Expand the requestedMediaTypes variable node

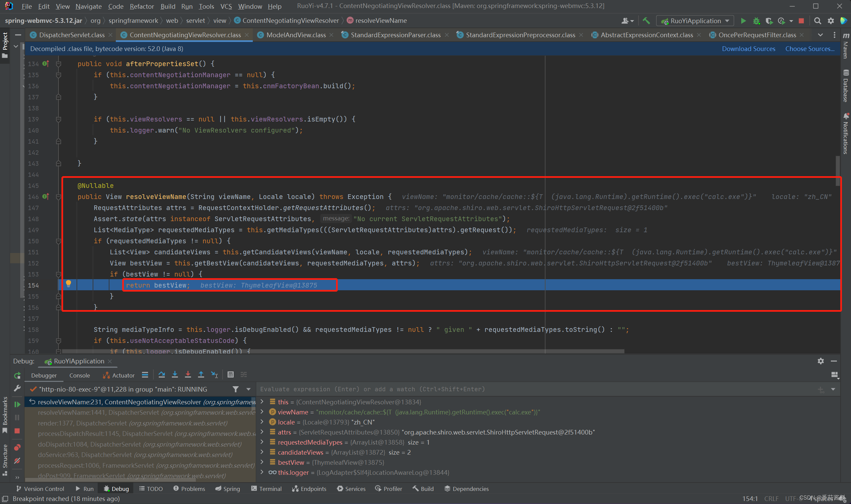(x=262, y=442)
